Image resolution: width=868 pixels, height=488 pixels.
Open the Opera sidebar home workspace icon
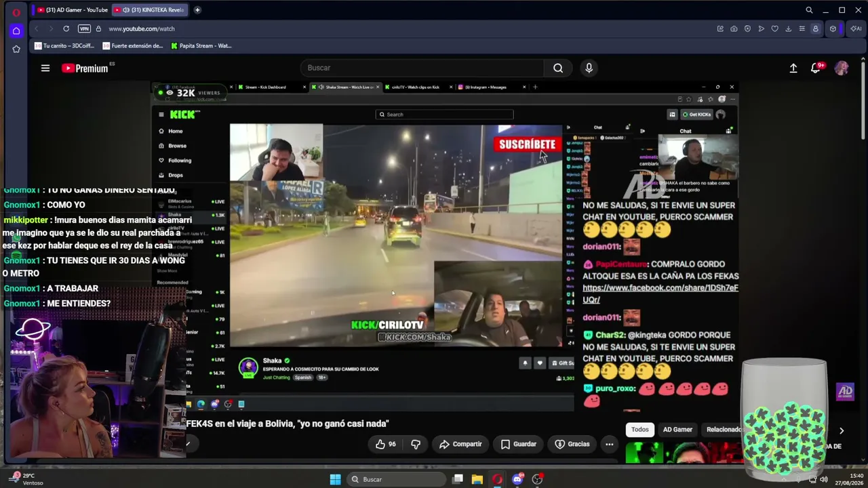(x=16, y=30)
